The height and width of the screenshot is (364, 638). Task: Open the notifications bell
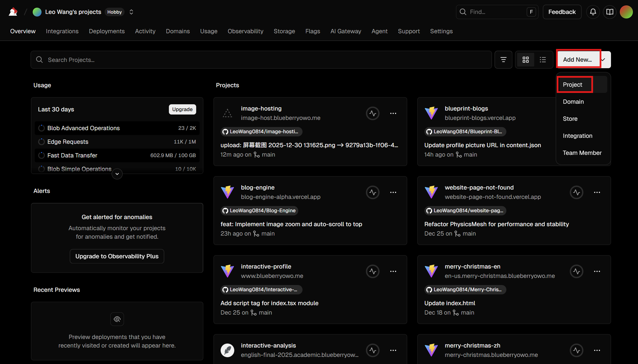coord(593,12)
